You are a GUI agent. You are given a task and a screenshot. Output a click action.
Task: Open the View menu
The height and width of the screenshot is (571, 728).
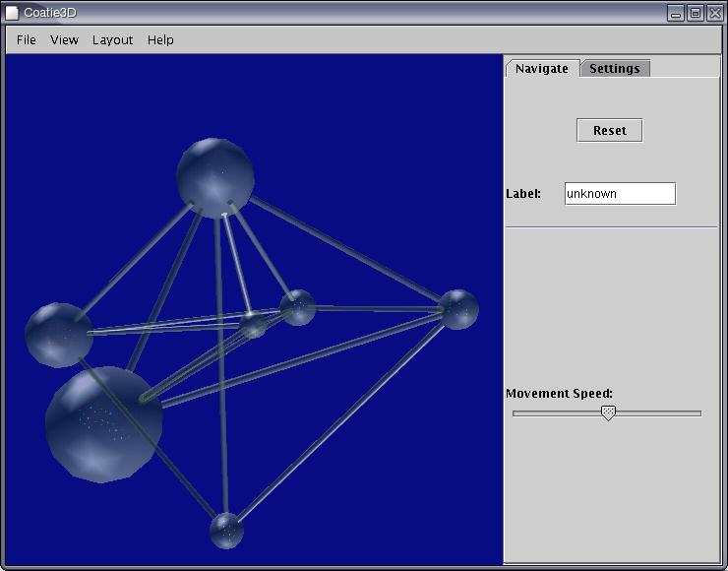click(x=64, y=40)
